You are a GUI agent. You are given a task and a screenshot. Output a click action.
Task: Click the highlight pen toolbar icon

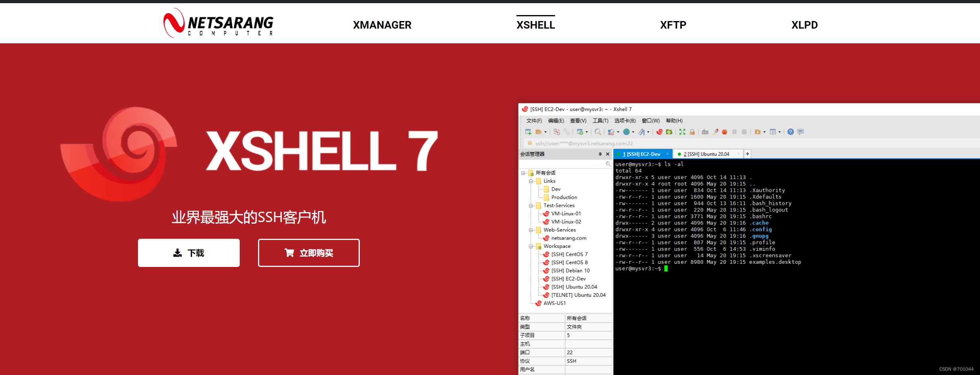(x=715, y=132)
